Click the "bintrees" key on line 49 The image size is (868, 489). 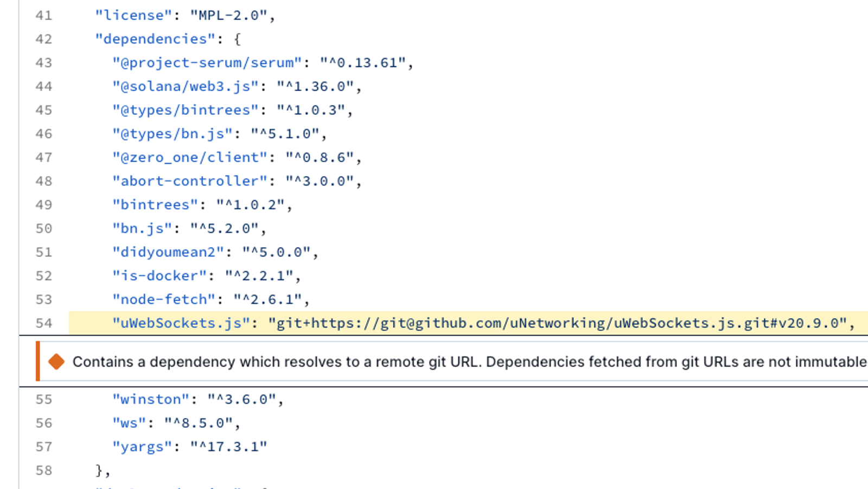(155, 205)
